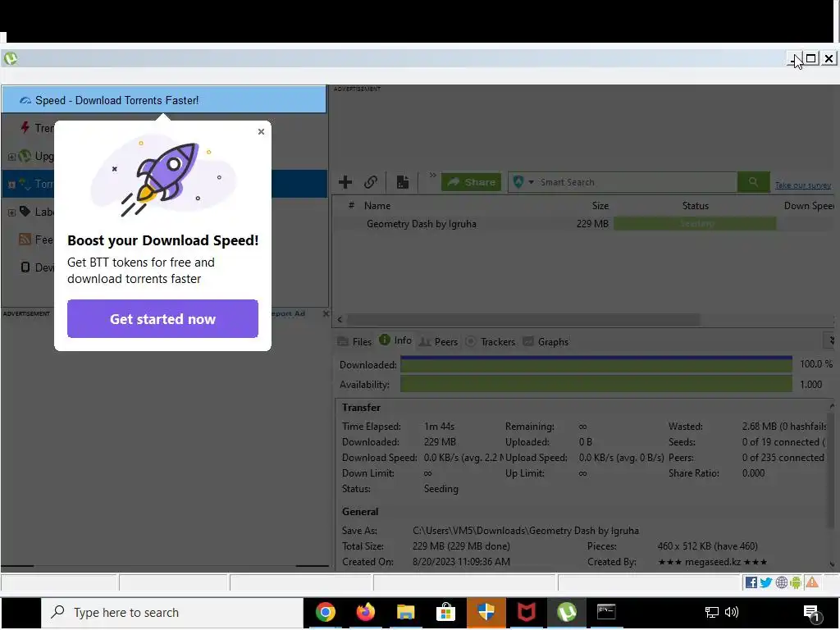The width and height of the screenshot is (840, 630).
Task: Click into the Smart Search field
Action: [x=637, y=182]
